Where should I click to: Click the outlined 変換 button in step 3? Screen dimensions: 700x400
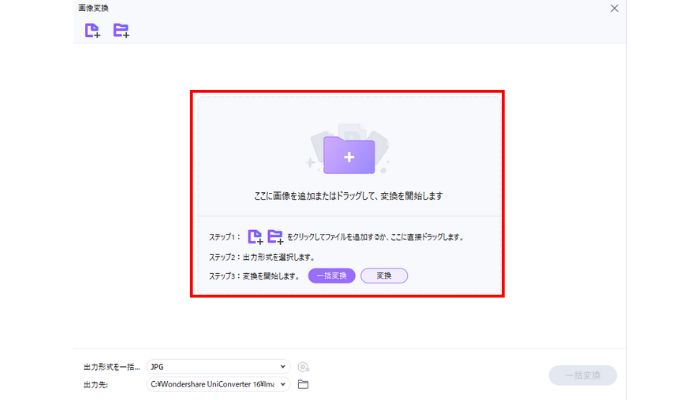point(384,275)
